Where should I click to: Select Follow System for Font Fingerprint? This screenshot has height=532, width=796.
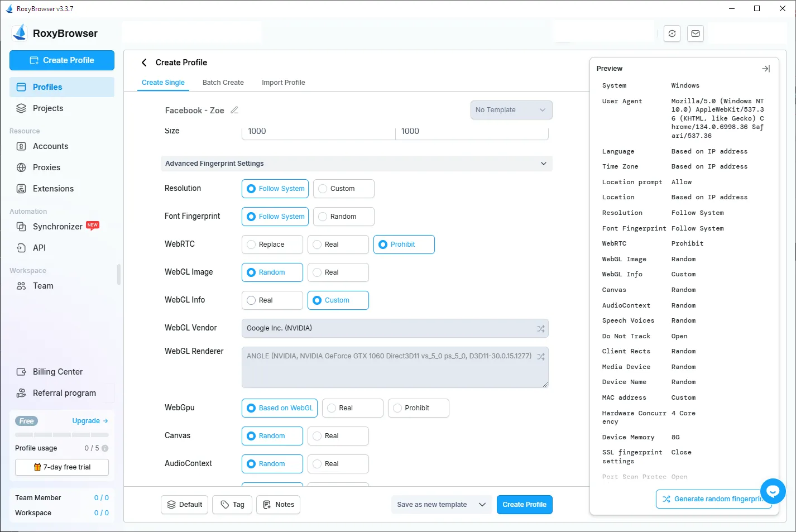[x=275, y=217]
